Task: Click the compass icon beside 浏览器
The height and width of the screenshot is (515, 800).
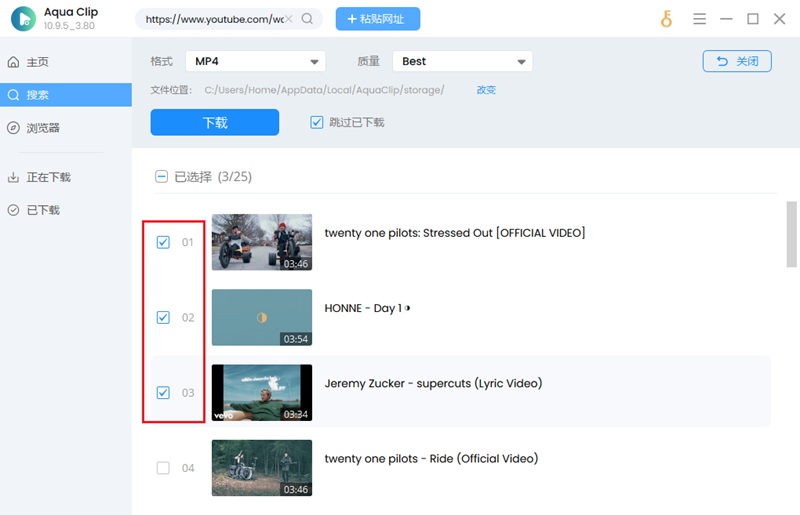Action: coord(13,128)
